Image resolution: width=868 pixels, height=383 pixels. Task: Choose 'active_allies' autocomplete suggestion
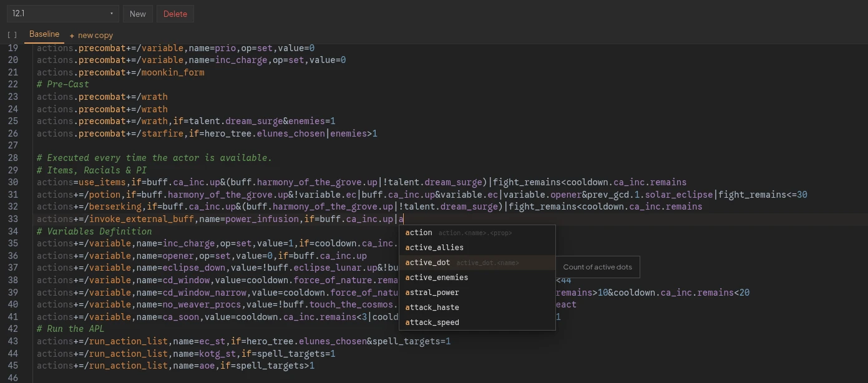click(x=477, y=248)
